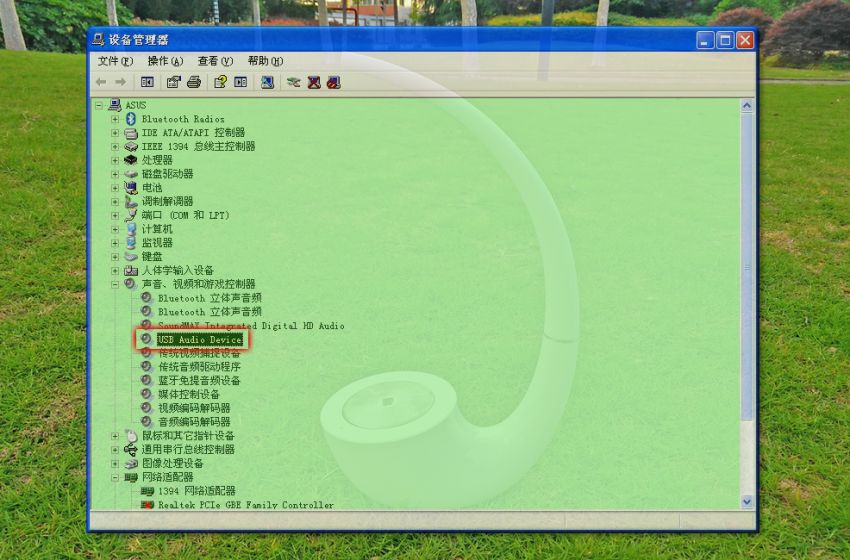Open the 查看(V) menu

coord(215,61)
